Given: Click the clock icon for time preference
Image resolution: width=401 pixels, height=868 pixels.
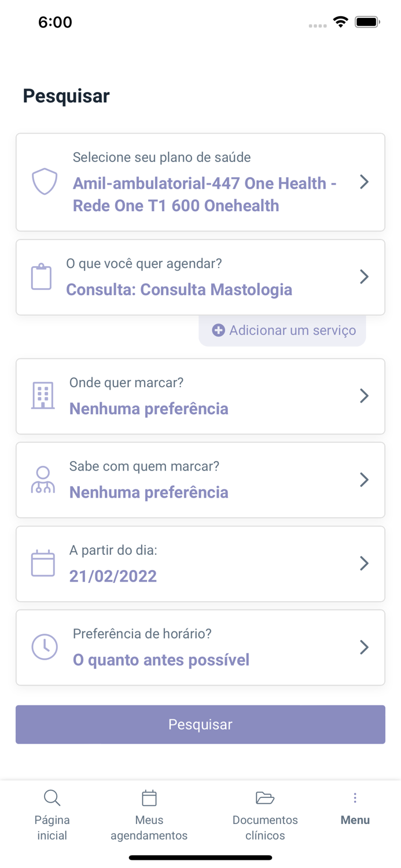Looking at the screenshot, I should [x=45, y=647].
